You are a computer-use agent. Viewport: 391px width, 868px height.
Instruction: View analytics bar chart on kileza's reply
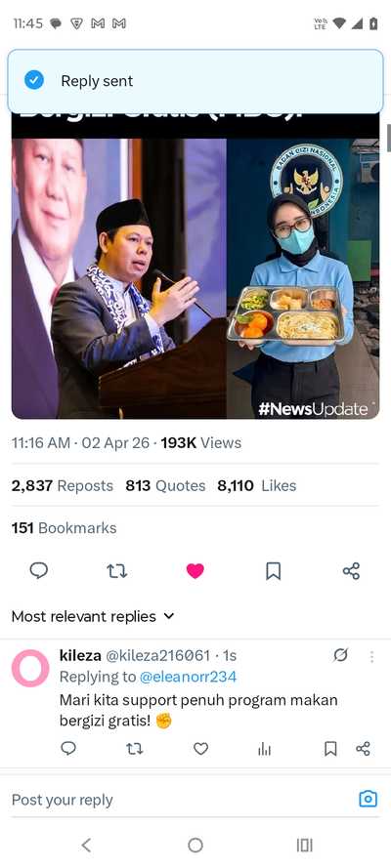point(265,749)
